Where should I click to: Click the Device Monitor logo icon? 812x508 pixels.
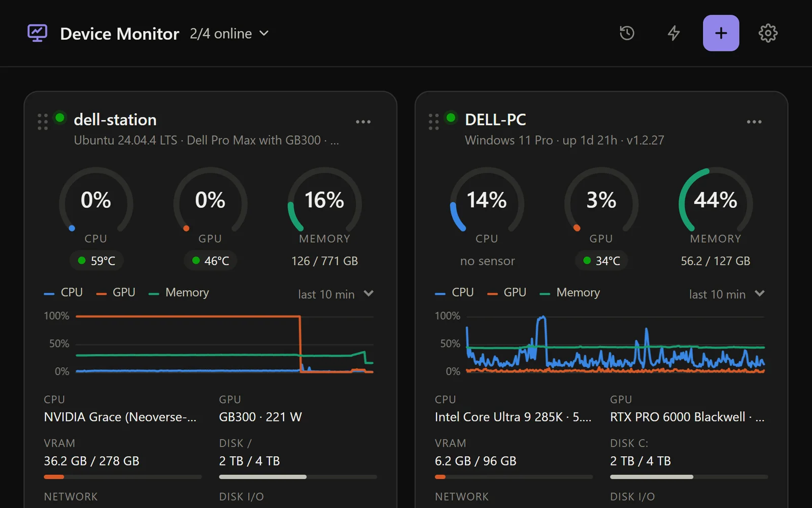37,34
